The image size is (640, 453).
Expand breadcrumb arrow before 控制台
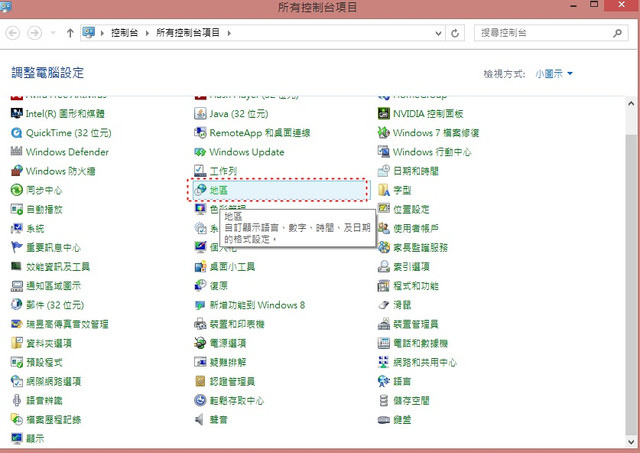(102, 33)
